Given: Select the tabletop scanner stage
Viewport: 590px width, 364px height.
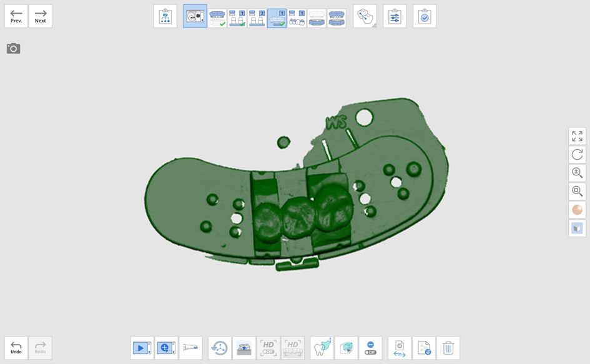Looking at the screenshot, I should 195,16.
